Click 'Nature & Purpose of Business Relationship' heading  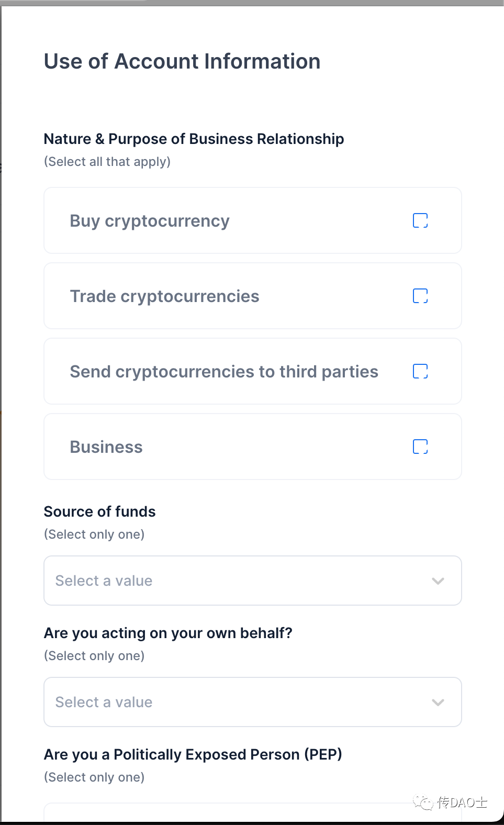[194, 139]
